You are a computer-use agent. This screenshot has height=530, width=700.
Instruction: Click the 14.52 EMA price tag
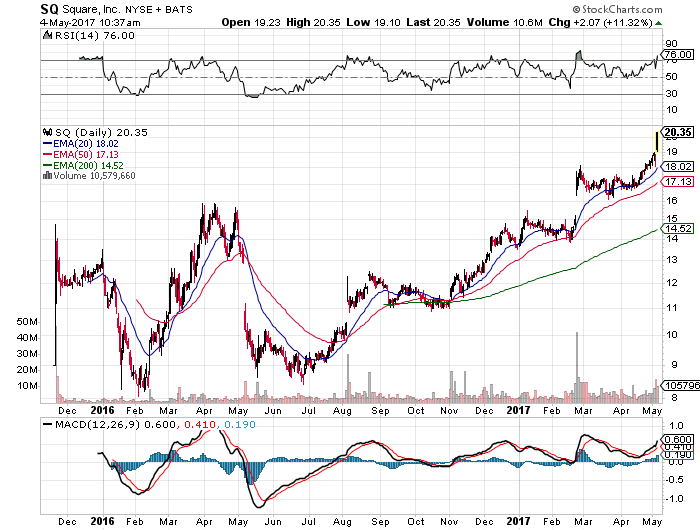(x=678, y=229)
